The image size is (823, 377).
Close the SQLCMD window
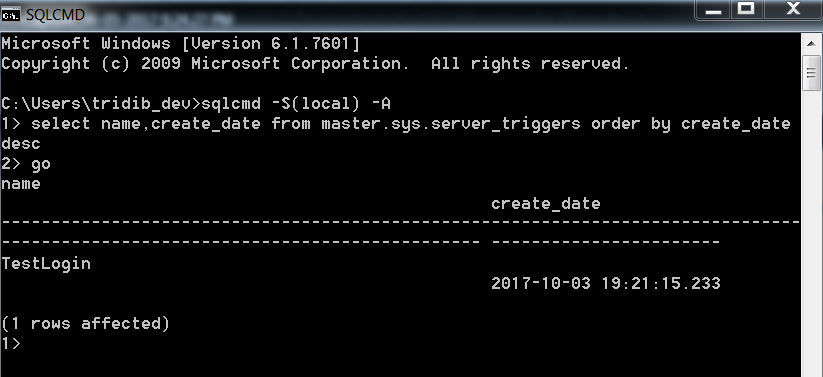793,9
